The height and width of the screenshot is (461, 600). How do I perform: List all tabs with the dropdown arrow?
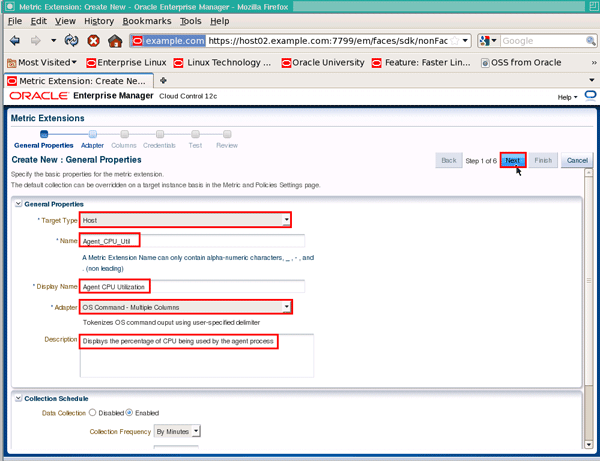pos(592,80)
